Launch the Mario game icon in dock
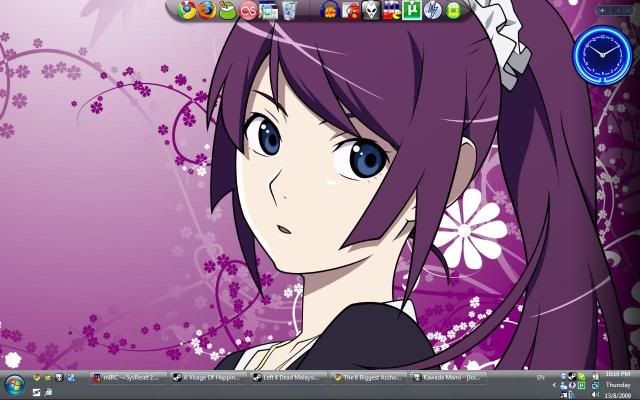640x400 pixels. click(x=351, y=10)
